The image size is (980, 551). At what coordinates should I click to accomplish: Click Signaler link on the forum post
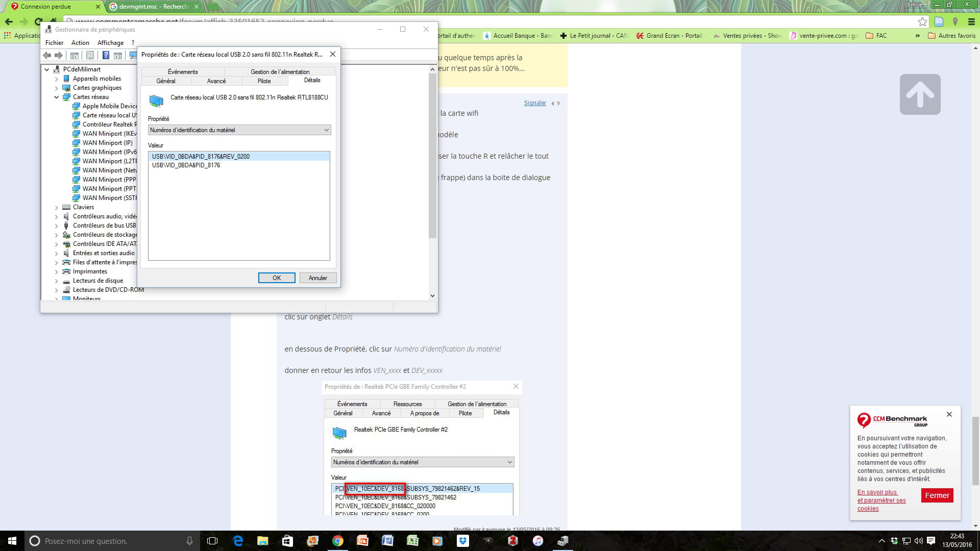coord(535,103)
